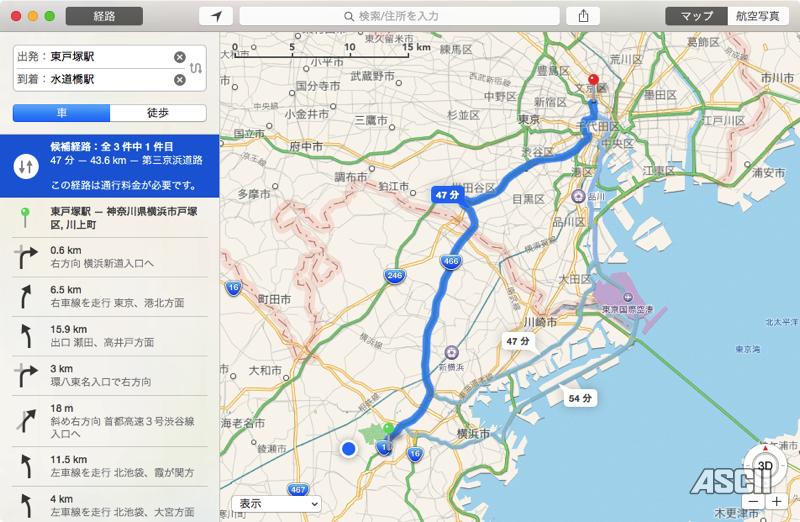Click the route toggle arrows icon
Image resolution: width=800 pixels, height=522 pixels.
click(26, 166)
